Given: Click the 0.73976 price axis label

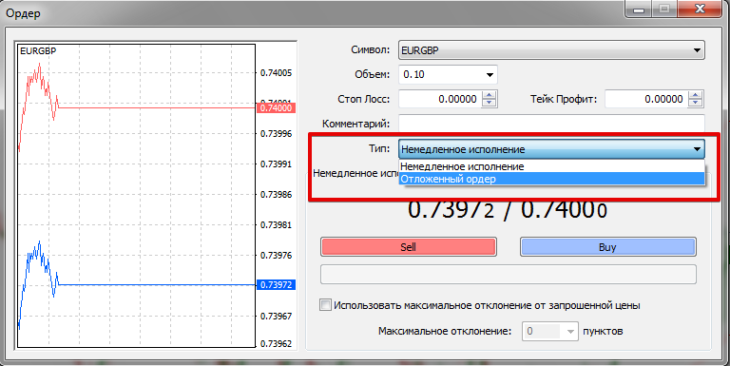Looking at the screenshot, I should pyautogui.click(x=276, y=255).
